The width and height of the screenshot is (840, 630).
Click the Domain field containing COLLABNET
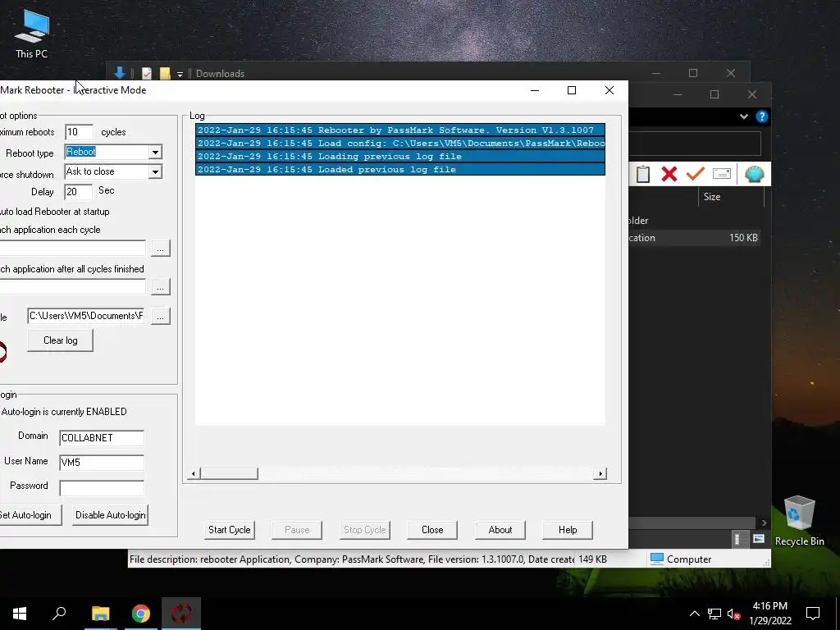point(102,438)
